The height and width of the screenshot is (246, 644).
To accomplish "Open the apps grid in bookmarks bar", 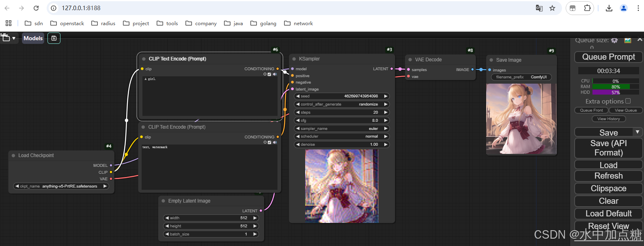I will pos(9,23).
